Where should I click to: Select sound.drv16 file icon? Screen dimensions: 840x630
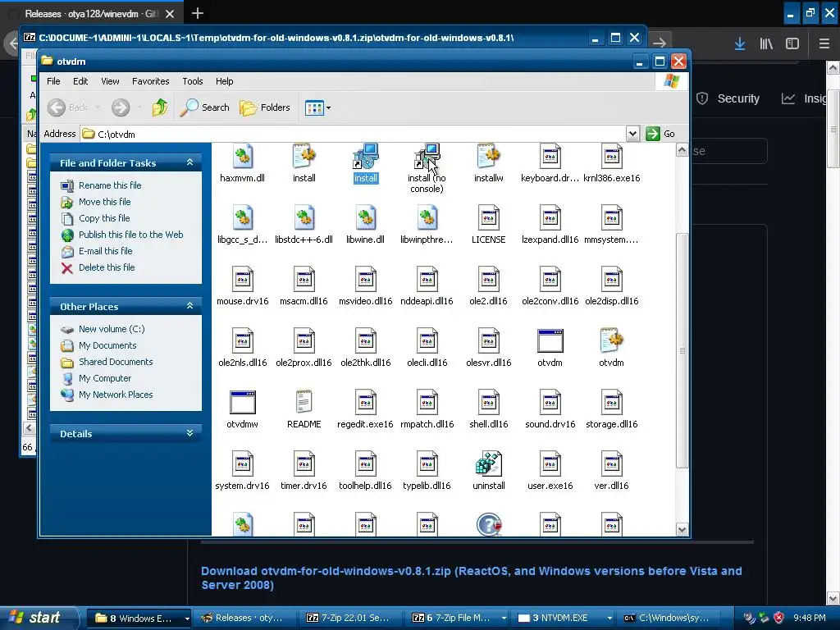[x=550, y=403]
